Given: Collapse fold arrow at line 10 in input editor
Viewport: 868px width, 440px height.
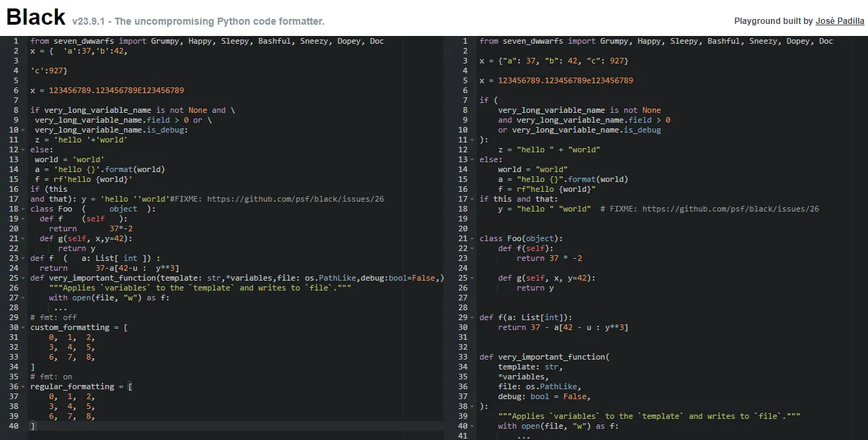Looking at the screenshot, I should (23, 130).
